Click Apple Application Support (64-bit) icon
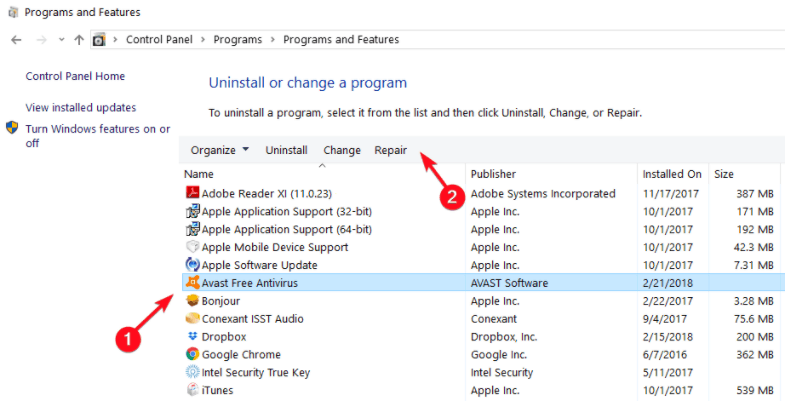Image resolution: width=791 pixels, height=420 pixels. [x=192, y=229]
